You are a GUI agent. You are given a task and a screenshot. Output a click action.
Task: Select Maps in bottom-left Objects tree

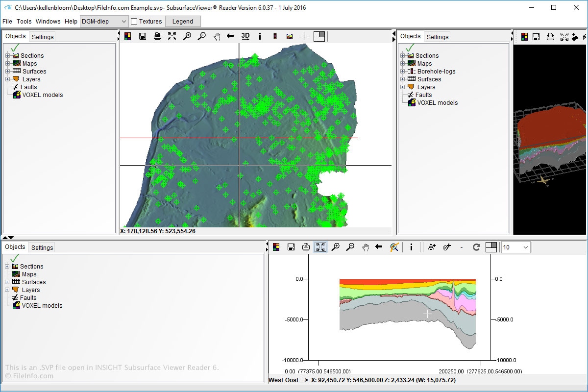[29, 274]
